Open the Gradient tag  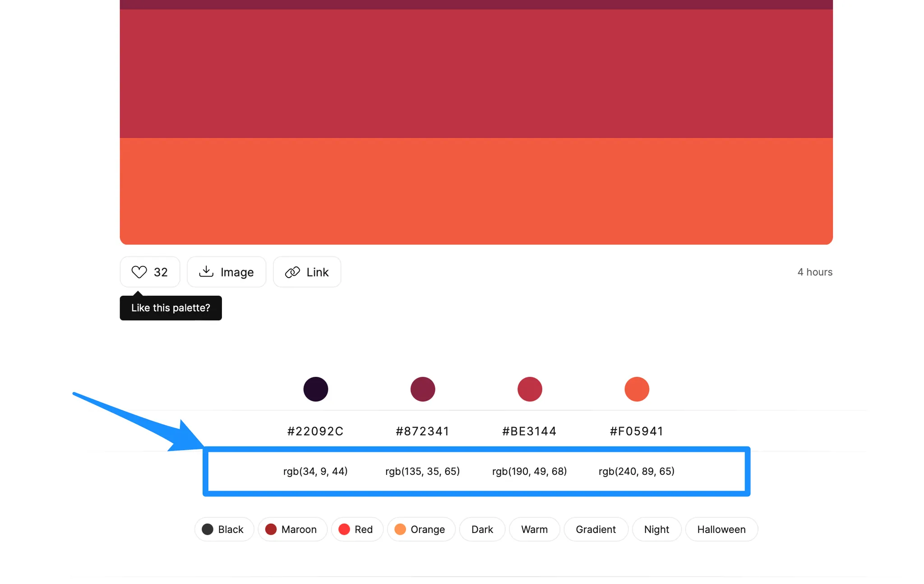pyautogui.click(x=596, y=529)
